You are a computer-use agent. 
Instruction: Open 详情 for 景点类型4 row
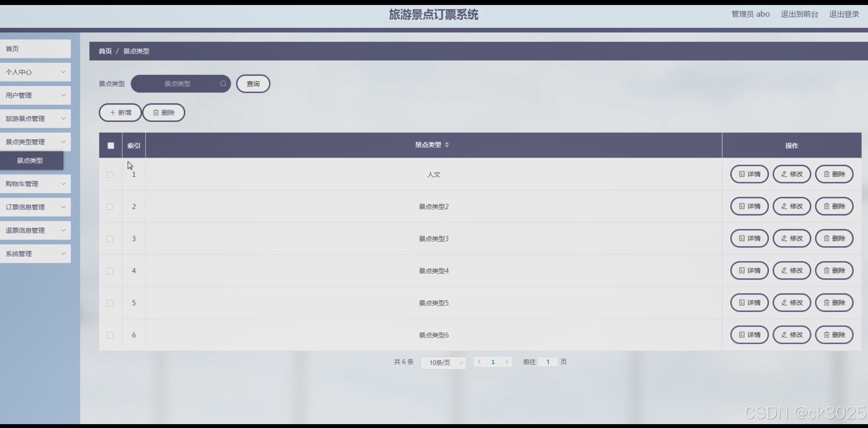[749, 271]
